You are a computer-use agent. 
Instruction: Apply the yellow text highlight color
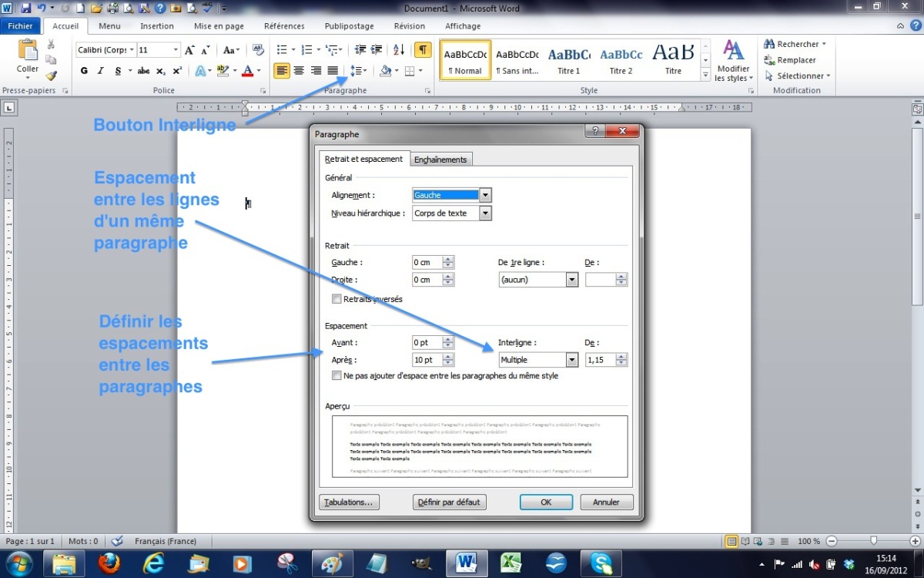point(223,71)
